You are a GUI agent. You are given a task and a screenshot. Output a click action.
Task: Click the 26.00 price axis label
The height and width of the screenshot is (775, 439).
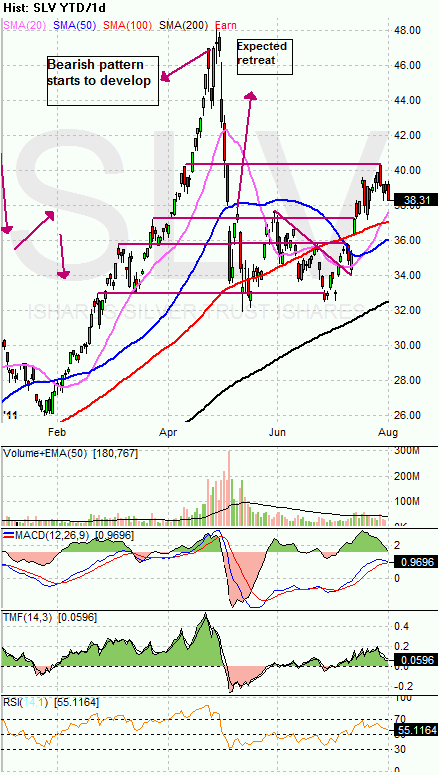click(x=409, y=415)
